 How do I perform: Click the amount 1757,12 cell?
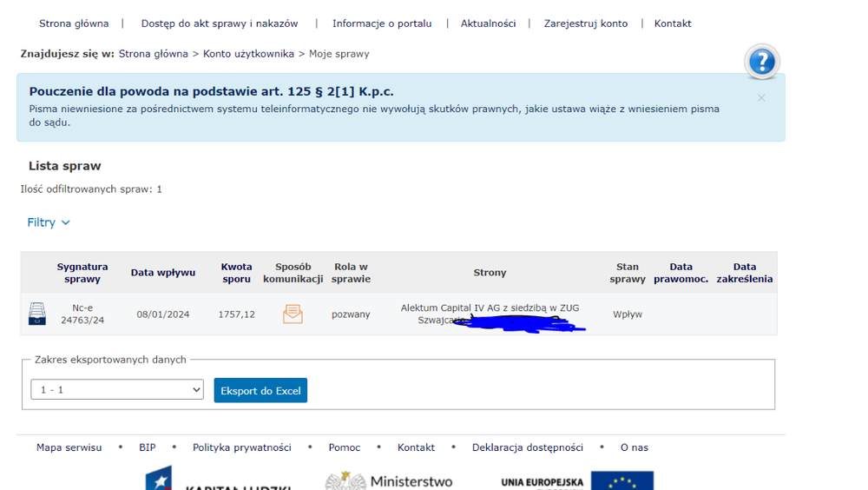point(236,315)
